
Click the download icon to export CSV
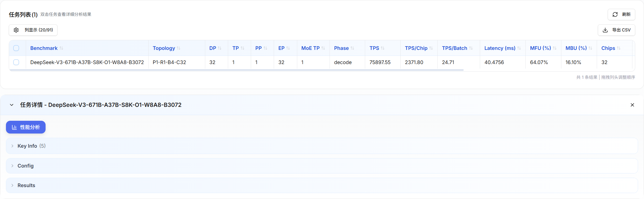point(605,30)
